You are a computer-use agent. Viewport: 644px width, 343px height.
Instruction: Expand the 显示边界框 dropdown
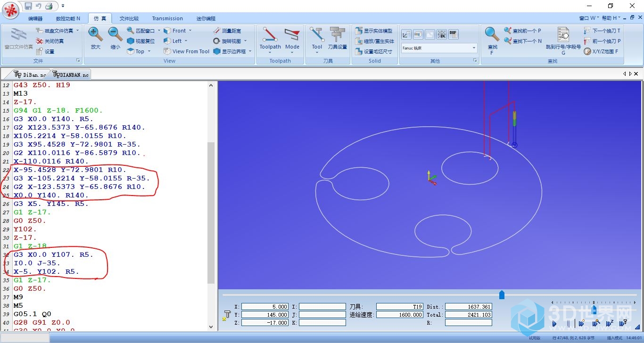250,51
